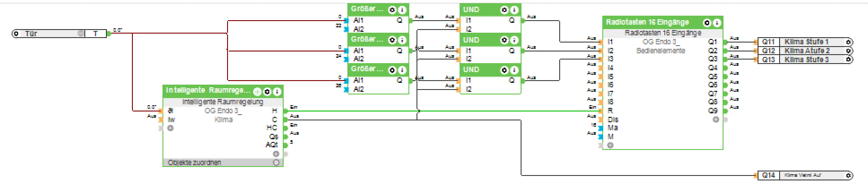Click gear icon on middle Größer block (value 24)
This screenshot has height=184, width=868.
(392, 40)
